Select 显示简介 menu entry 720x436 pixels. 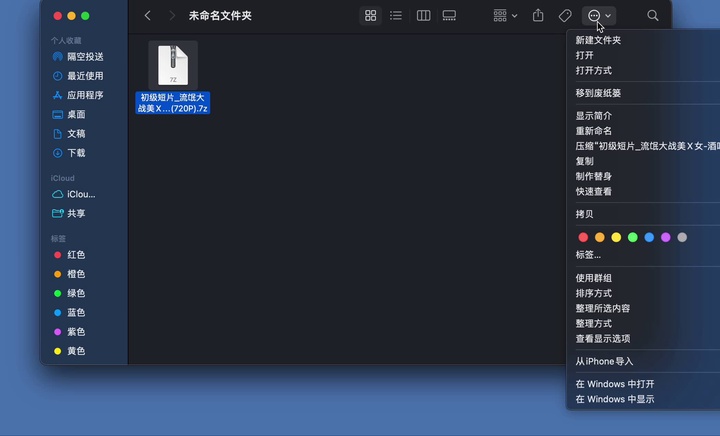pos(593,116)
